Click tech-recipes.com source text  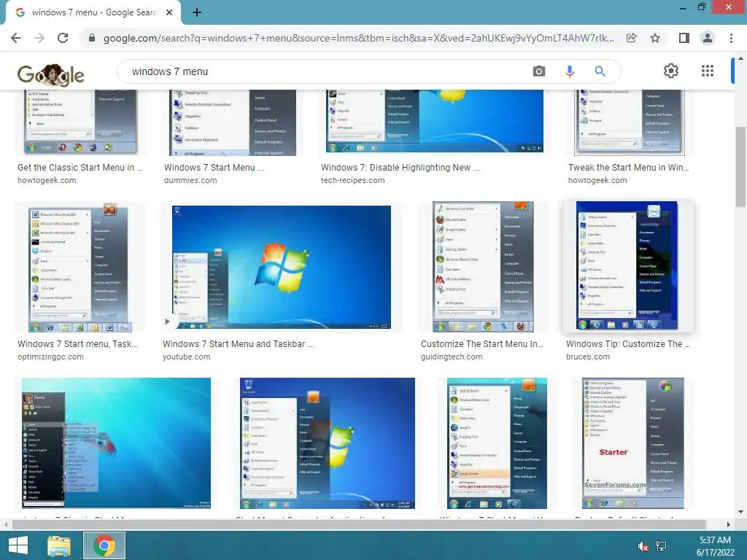(352, 181)
